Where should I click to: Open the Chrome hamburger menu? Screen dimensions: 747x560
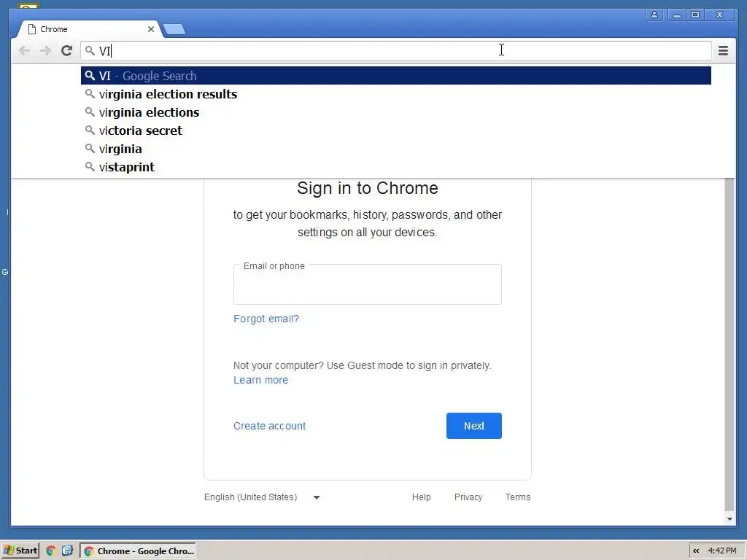coord(723,50)
